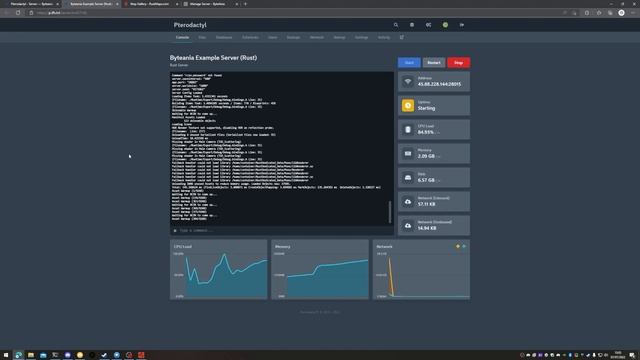Click the CPU Load chip icon card
The image size is (640, 360).
tap(408, 130)
